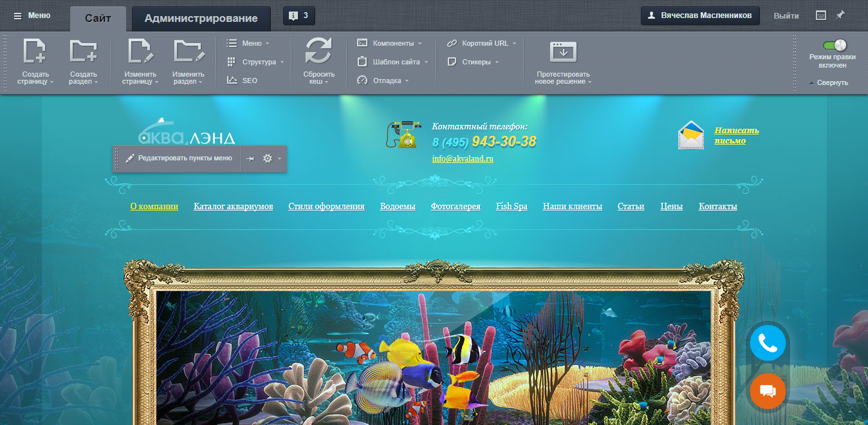Image resolution: width=868 pixels, height=425 pixels.
Task: Click the pin icon in menu edit panel
Action: [250, 158]
